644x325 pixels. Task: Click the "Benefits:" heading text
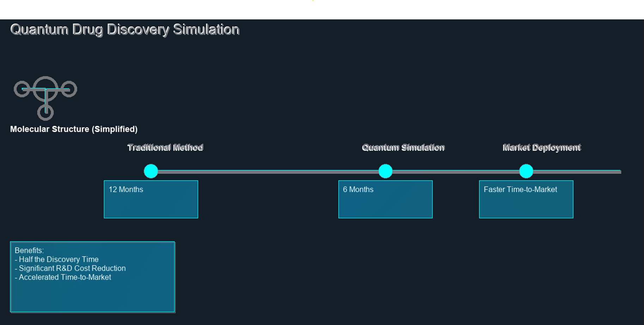[x=29, y=250]
